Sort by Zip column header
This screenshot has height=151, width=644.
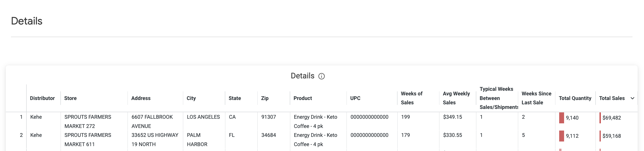[265, 98]
